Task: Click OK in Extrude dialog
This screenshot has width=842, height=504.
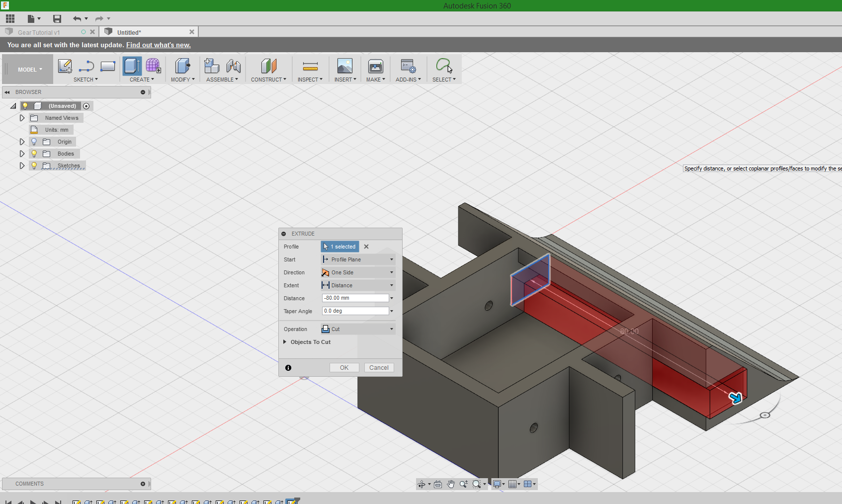Action: (x=344, y=368)
